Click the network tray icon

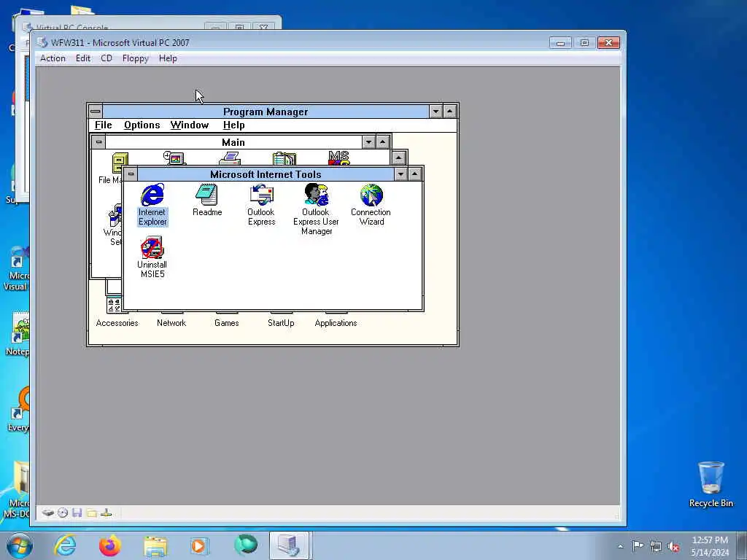[x=656, y=546]
